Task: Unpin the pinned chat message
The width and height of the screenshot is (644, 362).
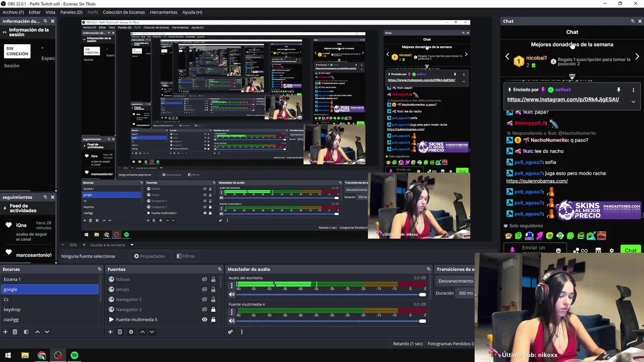Action: 619,90
